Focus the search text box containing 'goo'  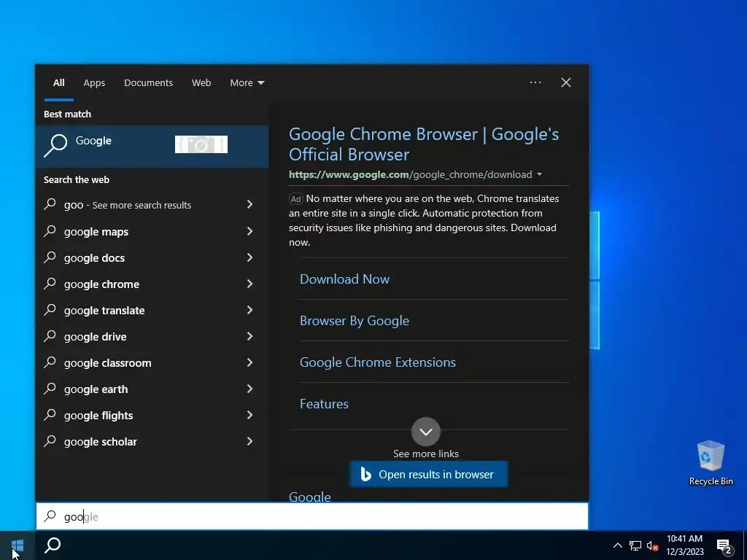(x=312, y=516)
